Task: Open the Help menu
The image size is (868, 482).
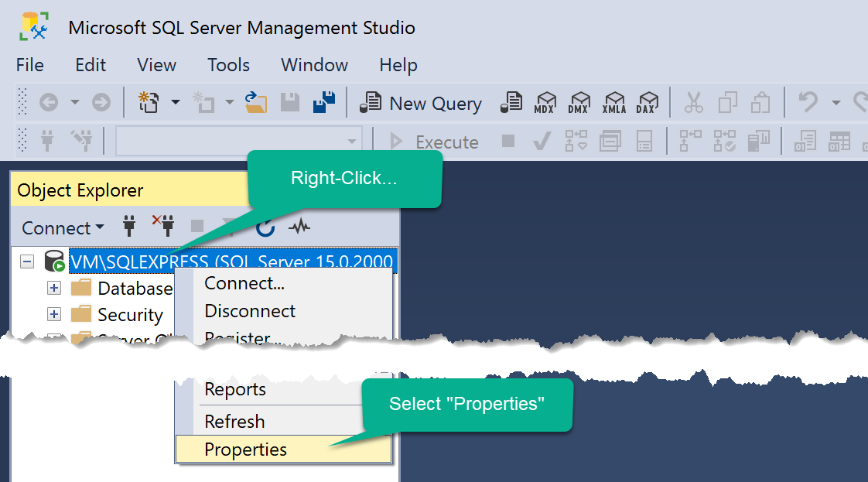Action: coord(398,65)
